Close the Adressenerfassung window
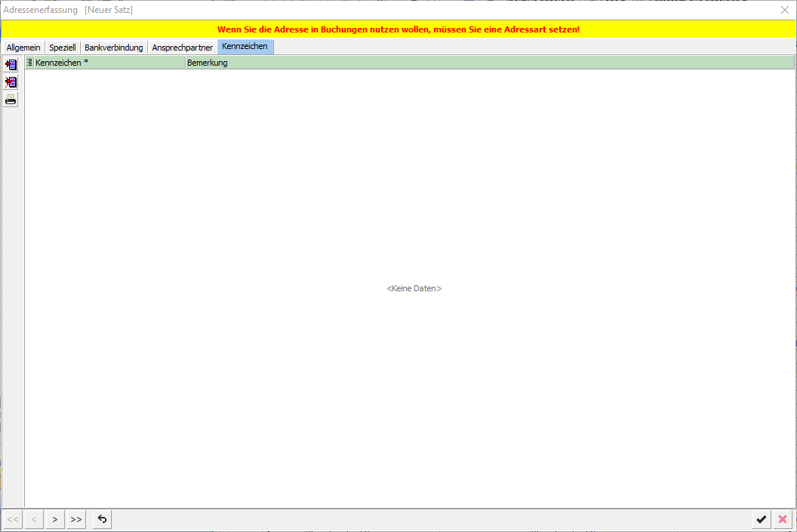This screenshot has height=532, width=797. click(x=784, y=10)
